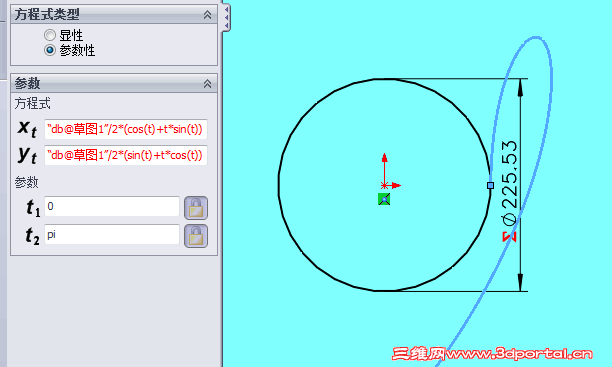Click the Xt equation input field
This screenshot has height=367, width=612.
[126, 129]
